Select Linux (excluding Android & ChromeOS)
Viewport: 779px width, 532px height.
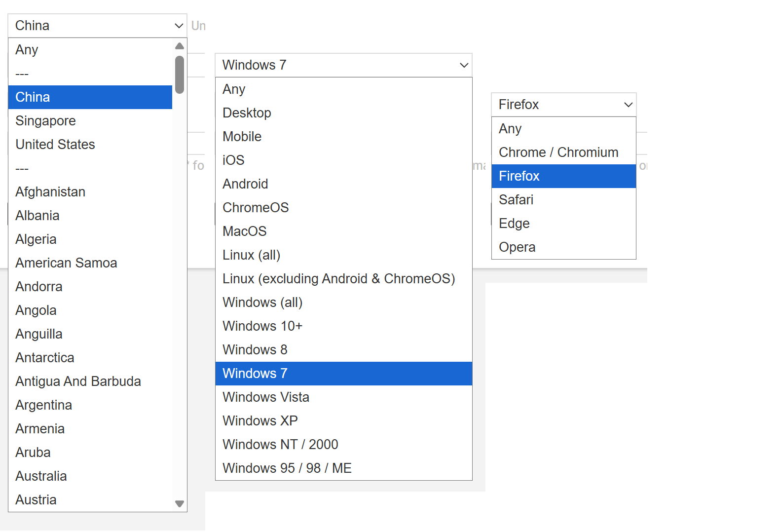coord(344,279)
